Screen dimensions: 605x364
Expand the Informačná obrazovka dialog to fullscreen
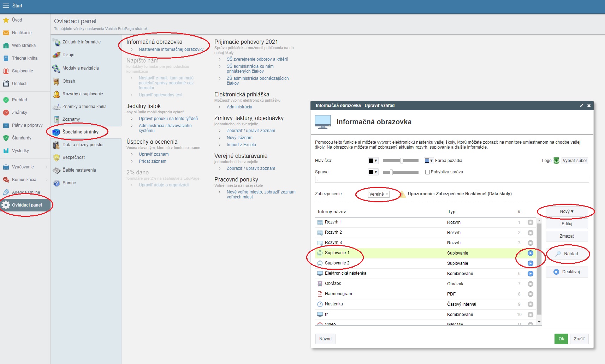(582, 106)
